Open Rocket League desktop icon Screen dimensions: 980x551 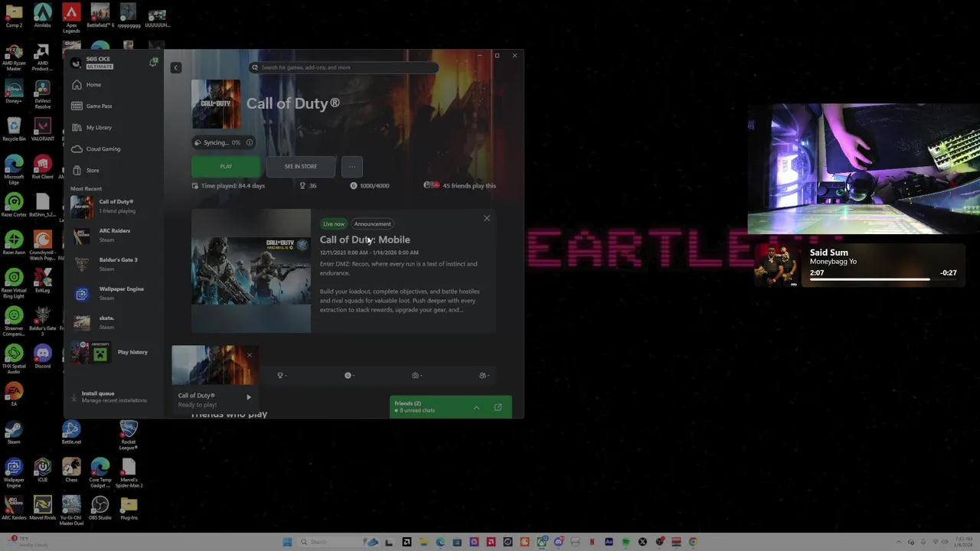[129, 434]
